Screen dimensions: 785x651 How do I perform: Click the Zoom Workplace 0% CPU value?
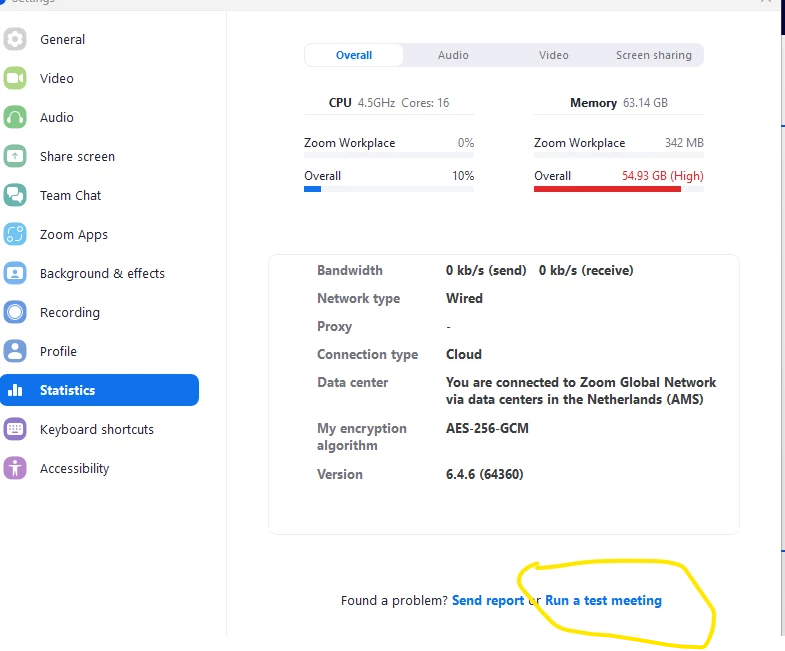tap(466, 143)
